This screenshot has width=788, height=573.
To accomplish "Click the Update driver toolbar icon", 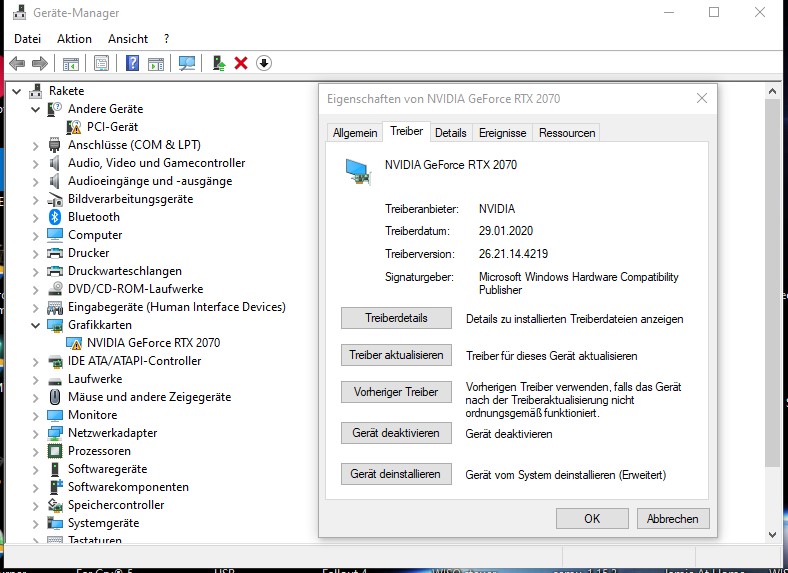I will [219, 63].
